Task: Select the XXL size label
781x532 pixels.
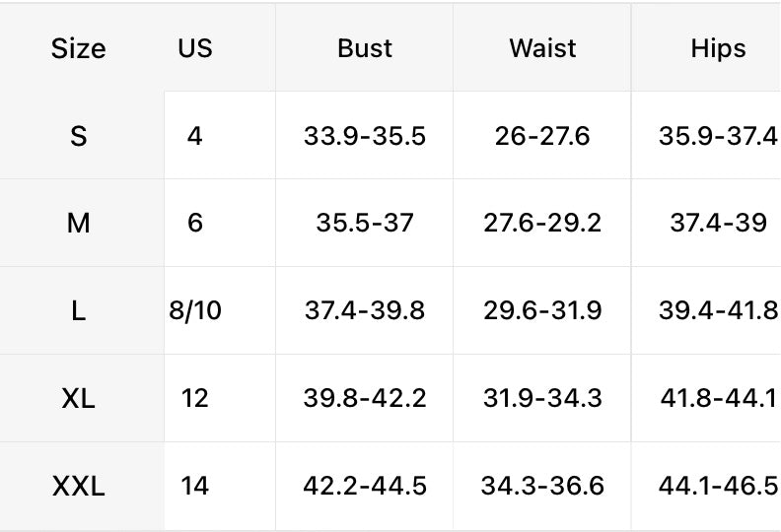Action: click(78, 487)
